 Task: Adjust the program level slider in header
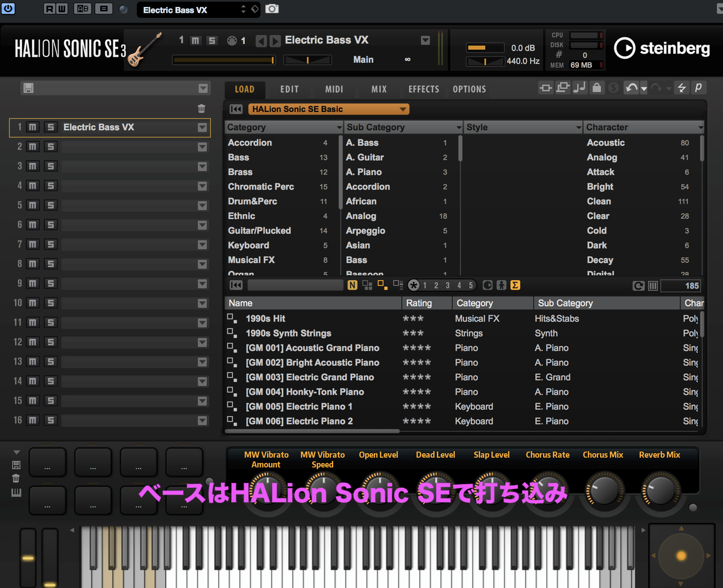click(223, 60)
